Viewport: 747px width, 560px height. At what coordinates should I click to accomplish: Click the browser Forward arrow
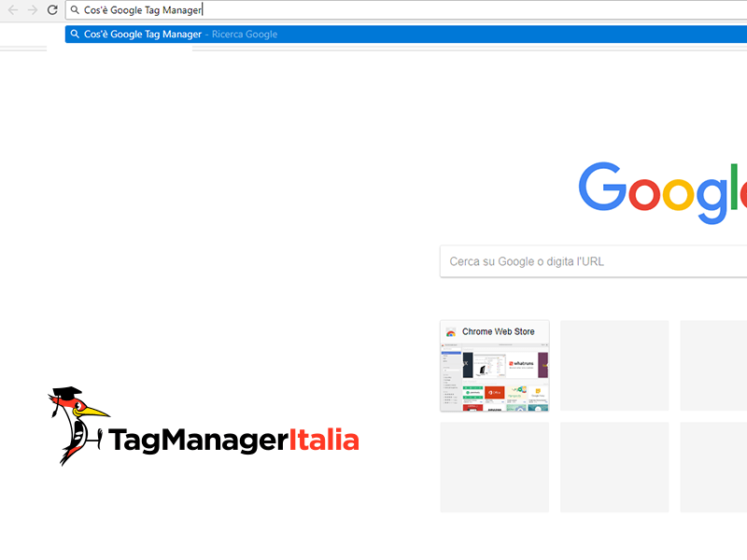(33, 10)
